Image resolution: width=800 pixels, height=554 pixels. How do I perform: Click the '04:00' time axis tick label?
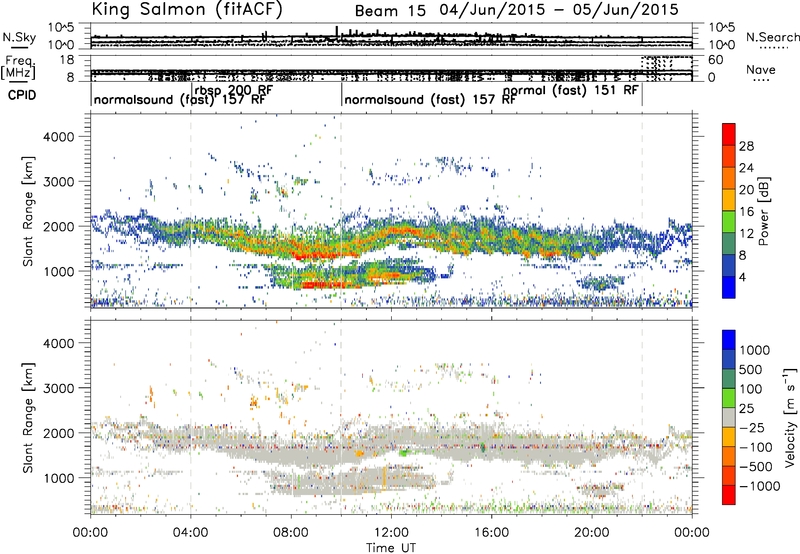(x=190, y=533)
